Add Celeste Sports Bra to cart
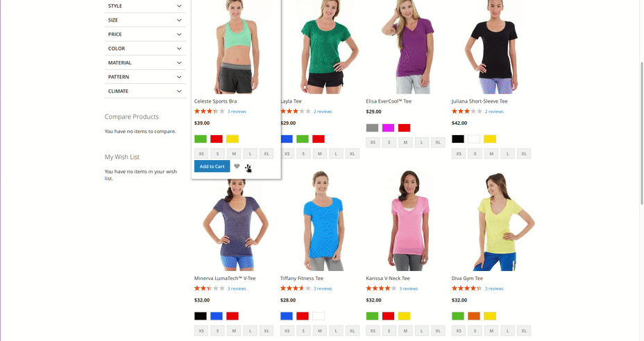The image size is (644, 341). click(x=212, y=166)
